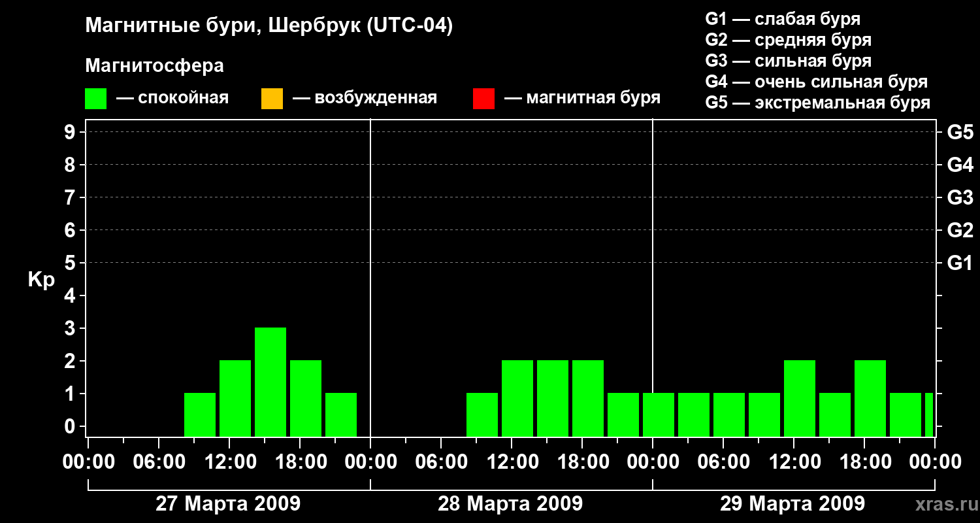Click the green 'спокойная' legend swatch
This screenshot has width=980, height=523.
click(96, 99)
